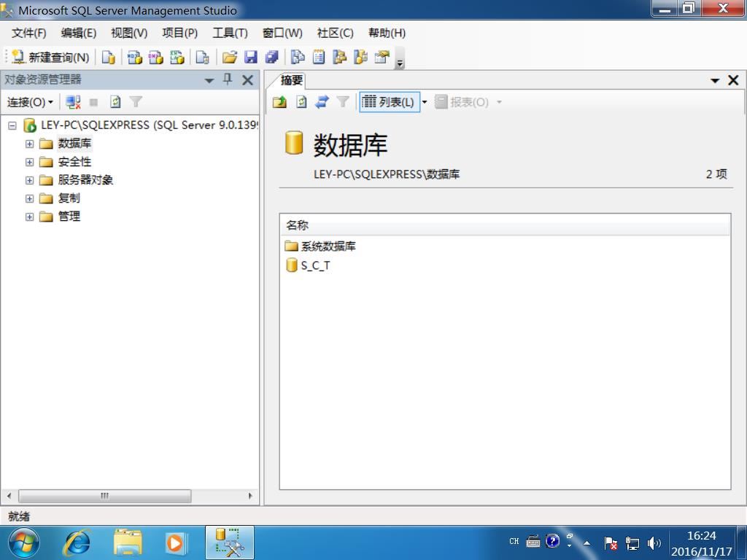Image resolution: width=747 pixels, height=560 pixels.
Task: Open the 视图(V) menu
Action: 129,33
